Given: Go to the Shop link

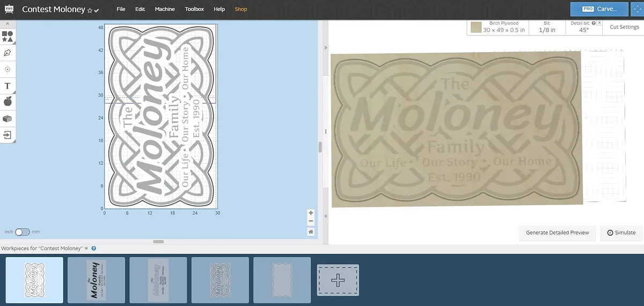Looking at the screenshot, I should point(241,9).
